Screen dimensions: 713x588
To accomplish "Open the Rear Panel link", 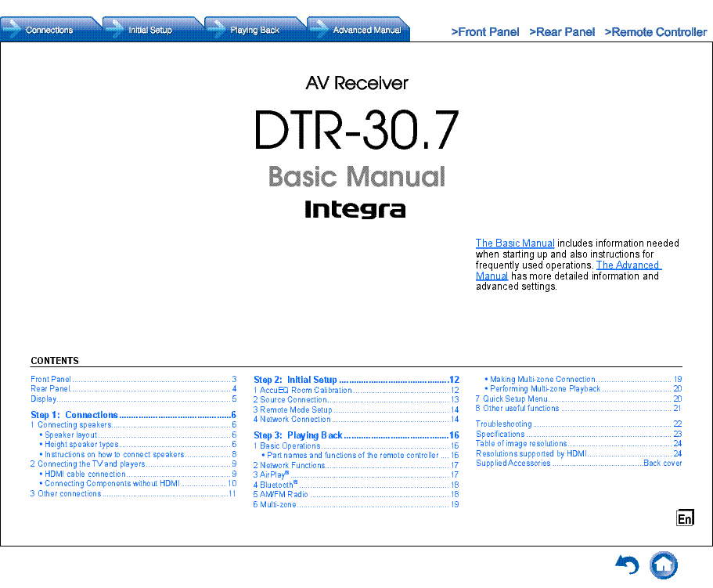I will [561, 32].
